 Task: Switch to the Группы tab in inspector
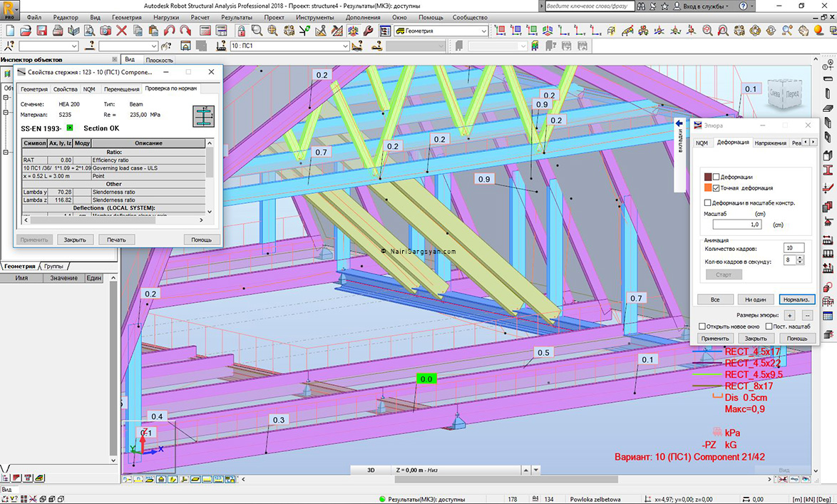tap(53, 266)
